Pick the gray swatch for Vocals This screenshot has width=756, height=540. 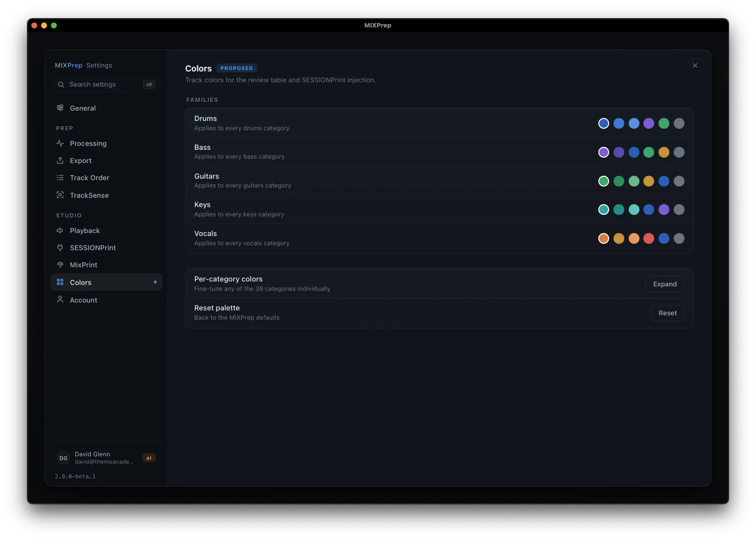coord(679,238)
